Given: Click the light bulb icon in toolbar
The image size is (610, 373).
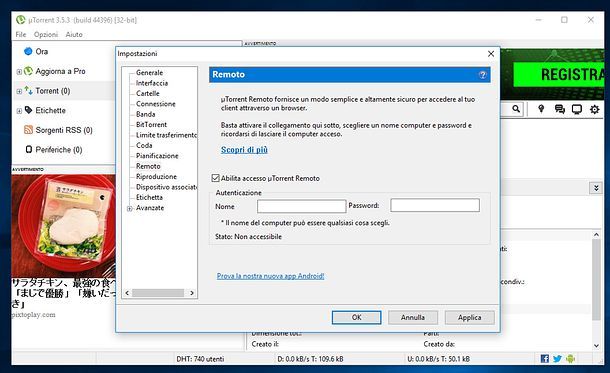Looking at the screenshot, I should (541, 109).
